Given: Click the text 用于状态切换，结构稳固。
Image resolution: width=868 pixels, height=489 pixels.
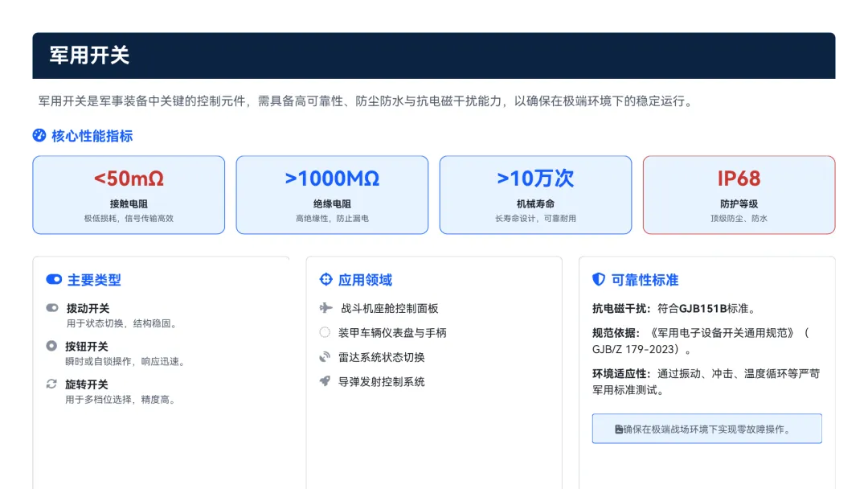Looking at the screenshot, I should coord(123,323).
